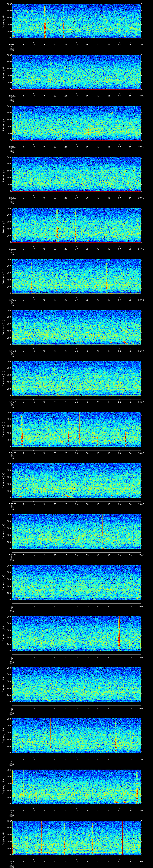Select the "13:21:00" time label
This screenshot has width=153, height=868.
click(12, 300)
